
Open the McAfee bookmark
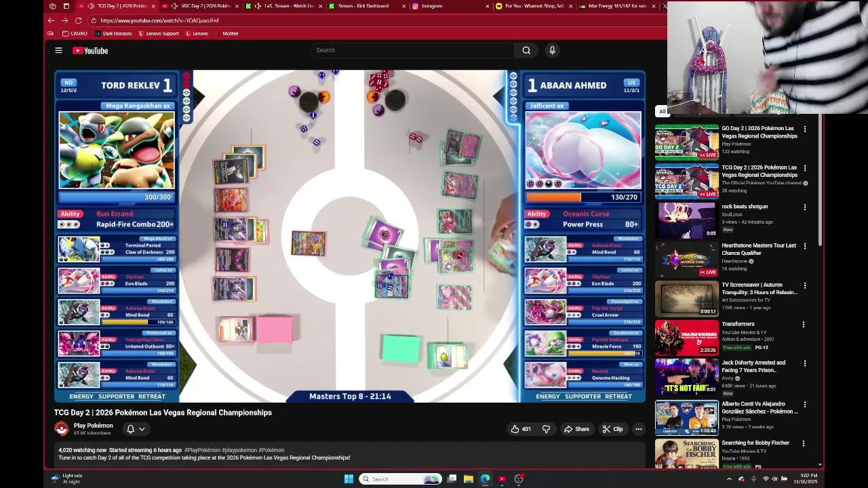pyautogui.click(x=231, y=33)
